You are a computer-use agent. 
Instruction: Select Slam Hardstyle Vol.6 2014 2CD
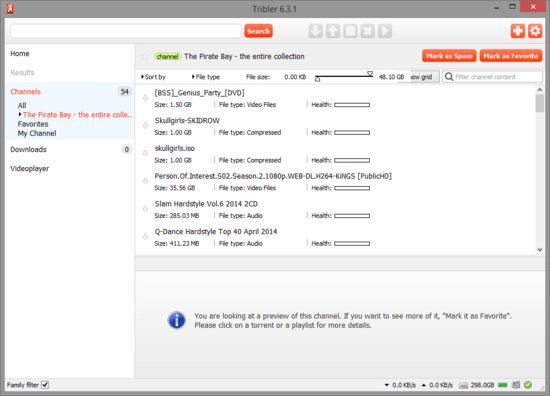206,203
